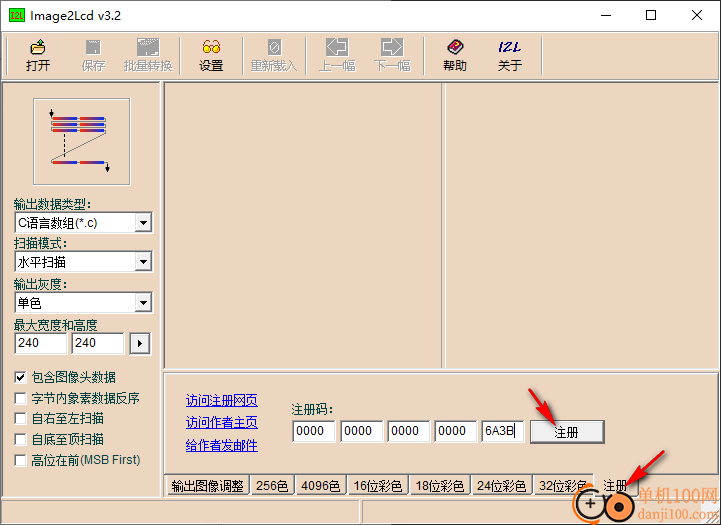Close the Image2Lcd window

pyautogui.click(x=697, y=15)
